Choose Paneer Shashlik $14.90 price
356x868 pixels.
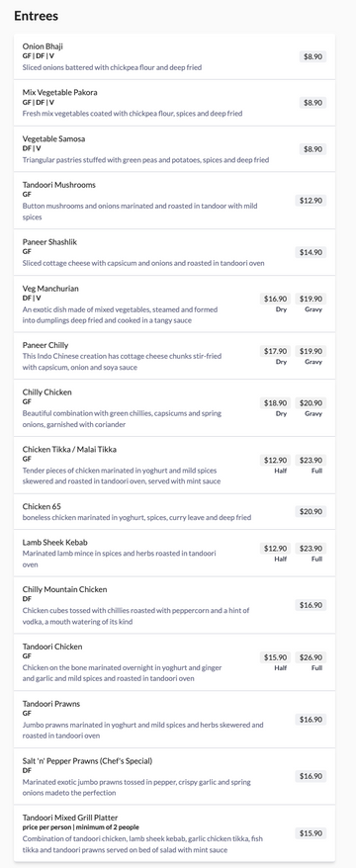tap(311, 252)
